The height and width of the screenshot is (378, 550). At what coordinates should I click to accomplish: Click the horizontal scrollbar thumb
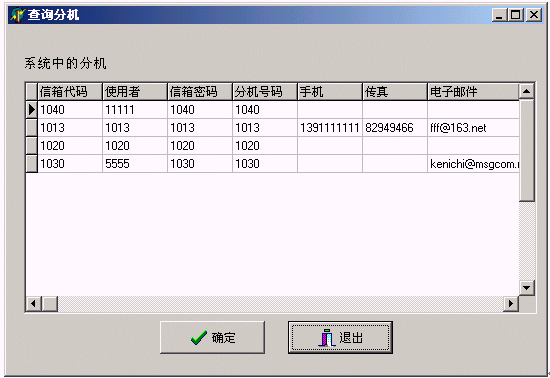tap(50, 304)
